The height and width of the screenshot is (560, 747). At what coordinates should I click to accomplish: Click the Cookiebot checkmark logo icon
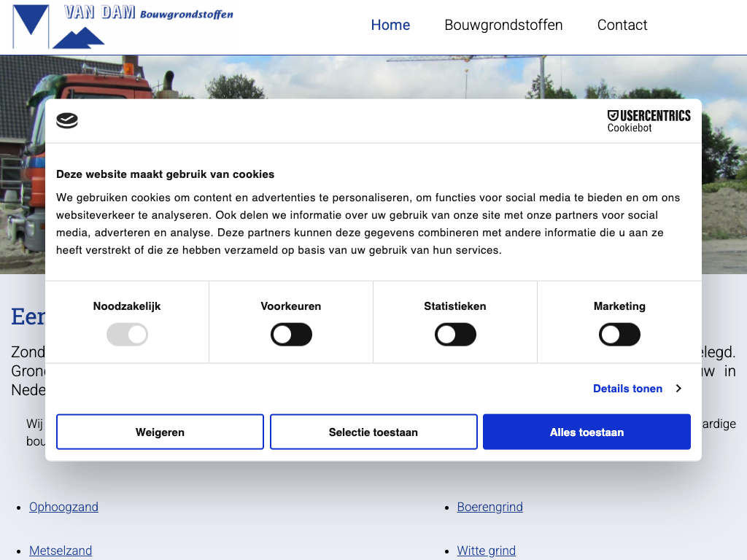(x=67, y=121)
